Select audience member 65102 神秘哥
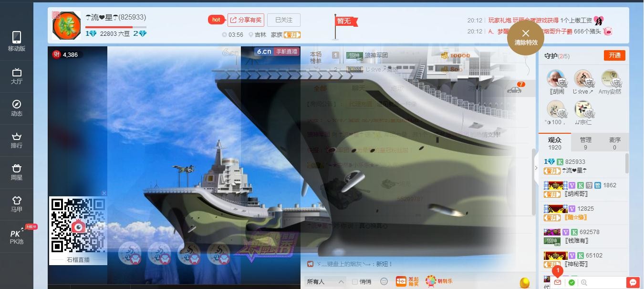The image size is (644, 289). [582, 259]
